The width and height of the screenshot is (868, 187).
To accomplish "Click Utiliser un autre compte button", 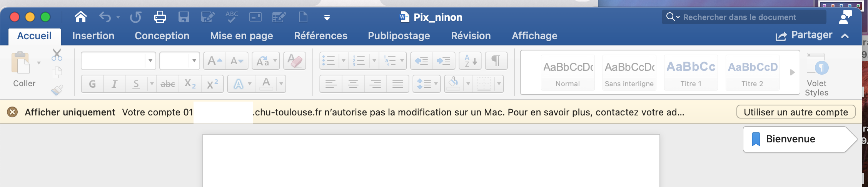I will [x=796, y=112].
